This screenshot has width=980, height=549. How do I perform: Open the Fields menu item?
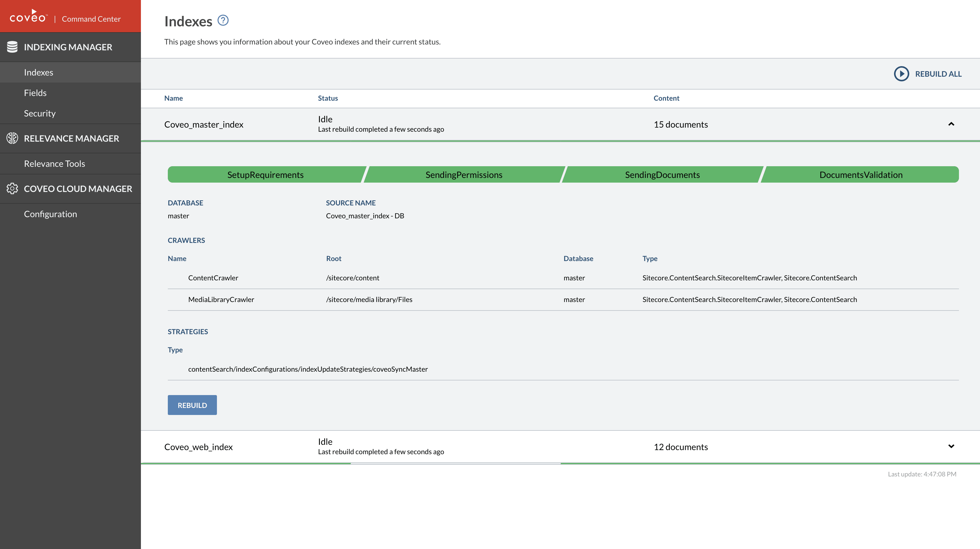[35, 93]
